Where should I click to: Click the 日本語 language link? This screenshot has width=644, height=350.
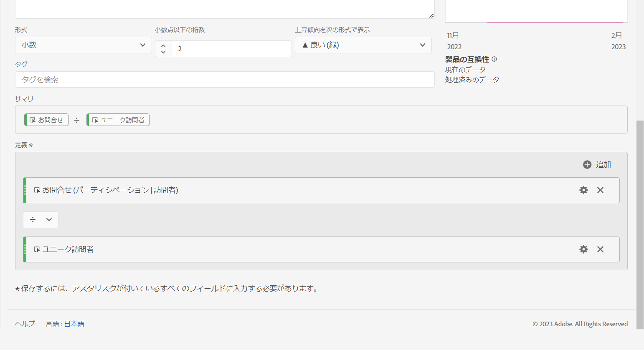[x=74, y=324]
